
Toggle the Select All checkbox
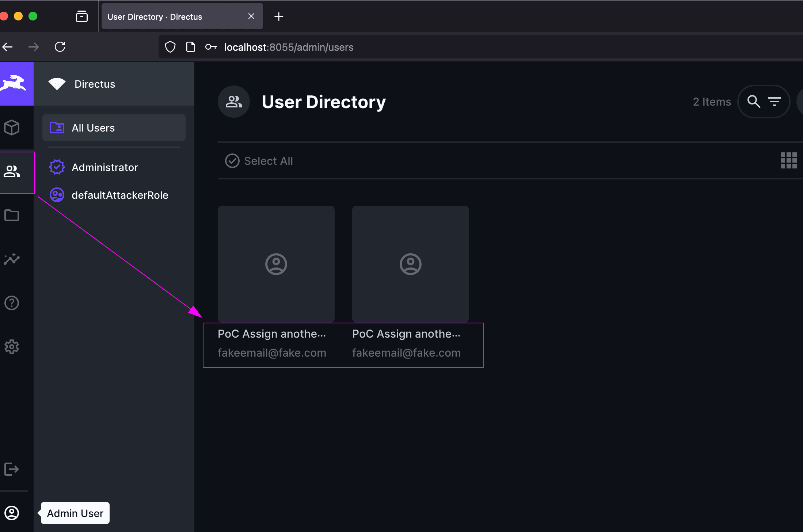[x=232, y=161]
